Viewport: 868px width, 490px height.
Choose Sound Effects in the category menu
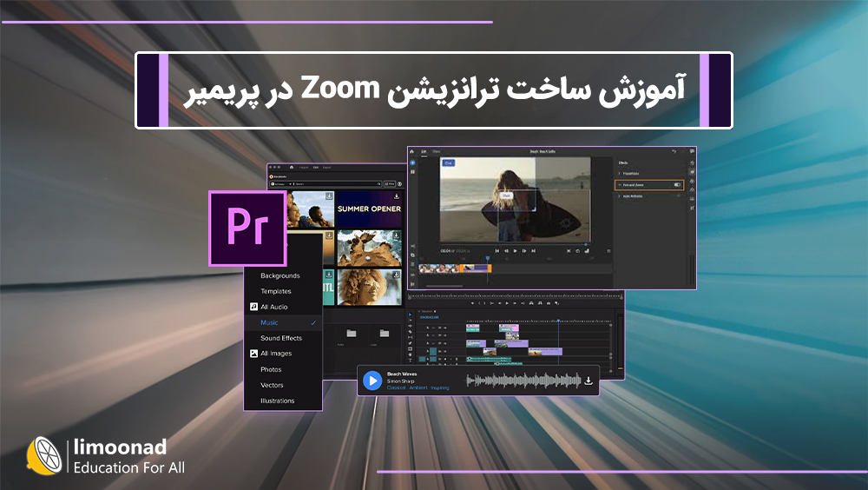[281, 338]
